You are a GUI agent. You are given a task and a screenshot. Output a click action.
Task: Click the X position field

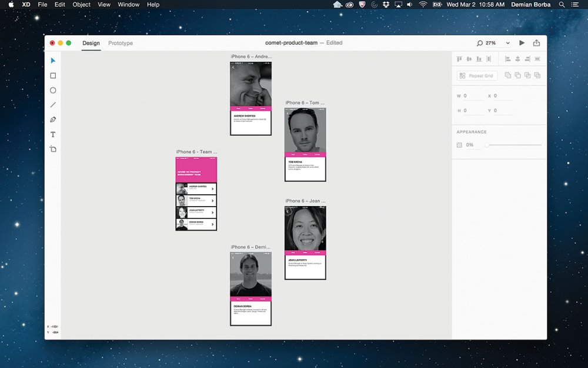[503, 96]
